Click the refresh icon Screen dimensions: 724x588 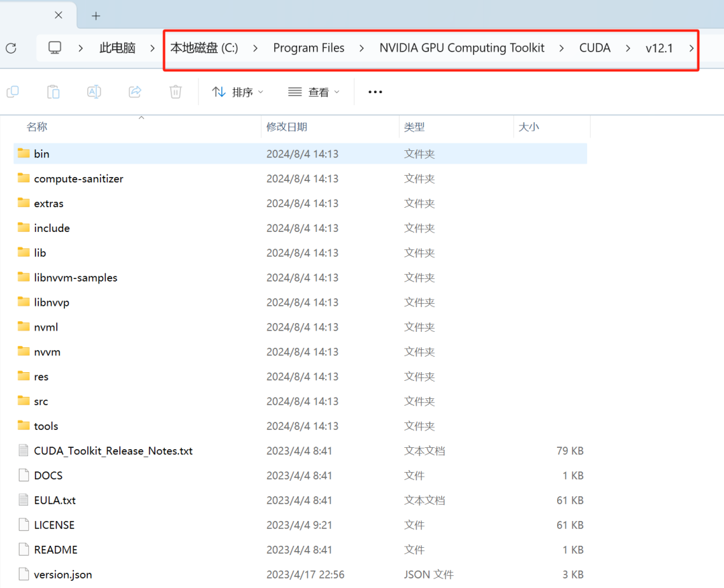click(11, 48)
